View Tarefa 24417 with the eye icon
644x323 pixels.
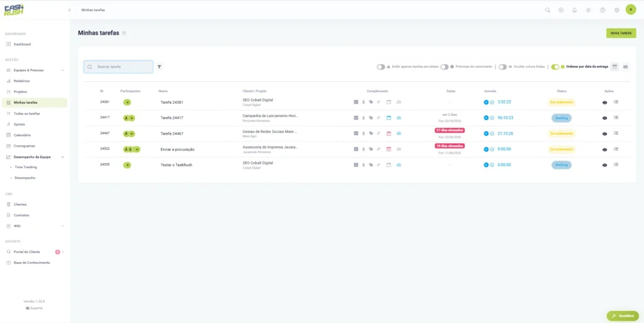pyautogui.click(x=604, y=118)
